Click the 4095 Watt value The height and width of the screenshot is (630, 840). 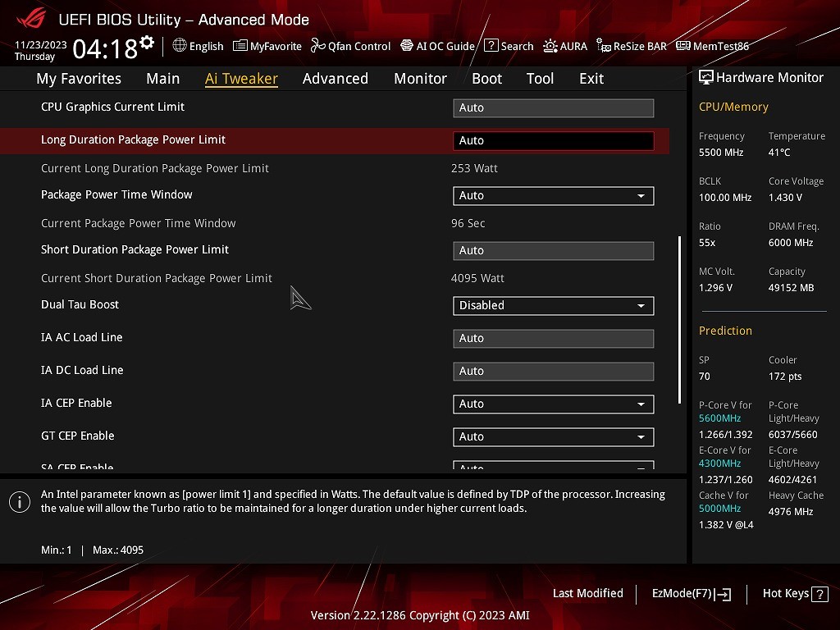(x=477, y=279)
